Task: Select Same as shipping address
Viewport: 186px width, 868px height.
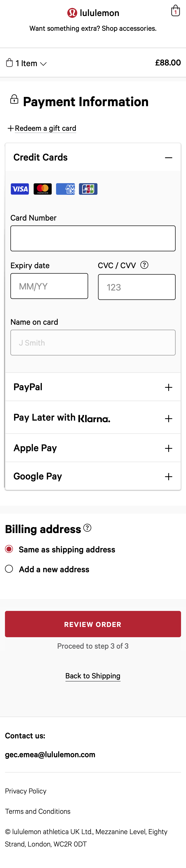Action: tap(9, 549)
